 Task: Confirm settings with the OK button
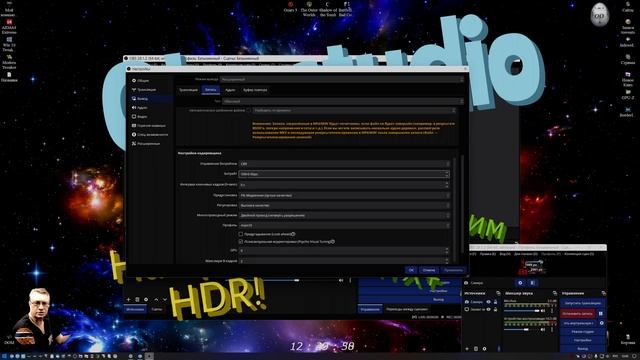[x=411, y=270]
